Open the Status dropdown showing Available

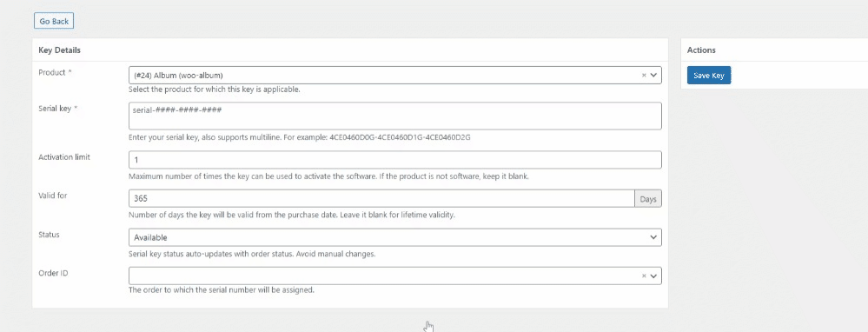point(394,237)
